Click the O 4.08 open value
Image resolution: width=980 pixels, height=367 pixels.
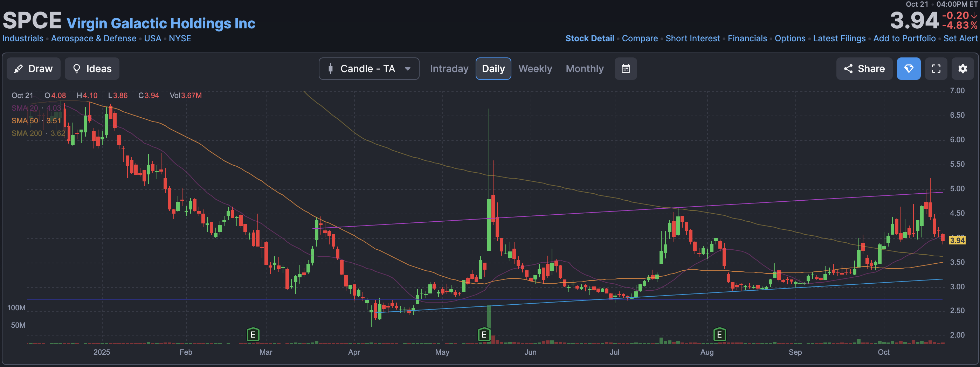click(55, 96)
